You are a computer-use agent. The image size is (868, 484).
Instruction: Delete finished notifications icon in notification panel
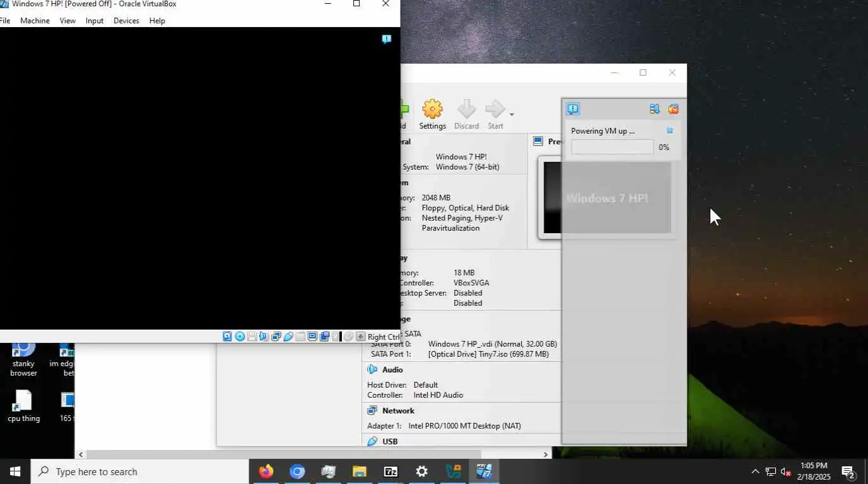[x=673, y=109]
